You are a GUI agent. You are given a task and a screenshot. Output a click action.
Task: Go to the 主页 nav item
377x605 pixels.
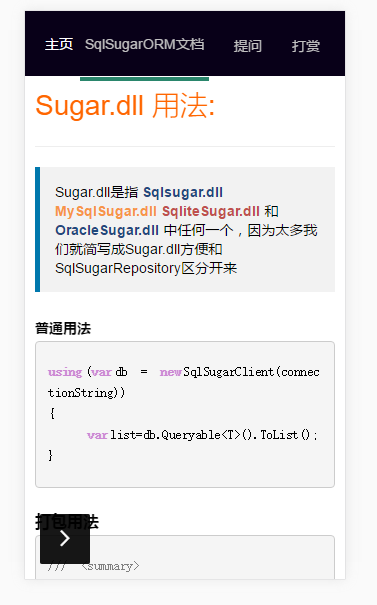click(59, 44)
